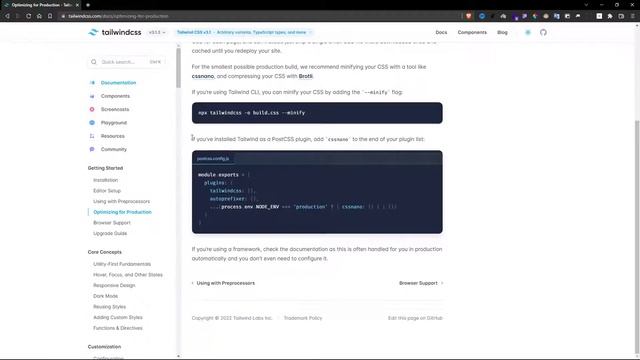The image size is (640, 360).
Task: Click the tailwindcss.com address bar URL
Action: click(x=118, y=16)
